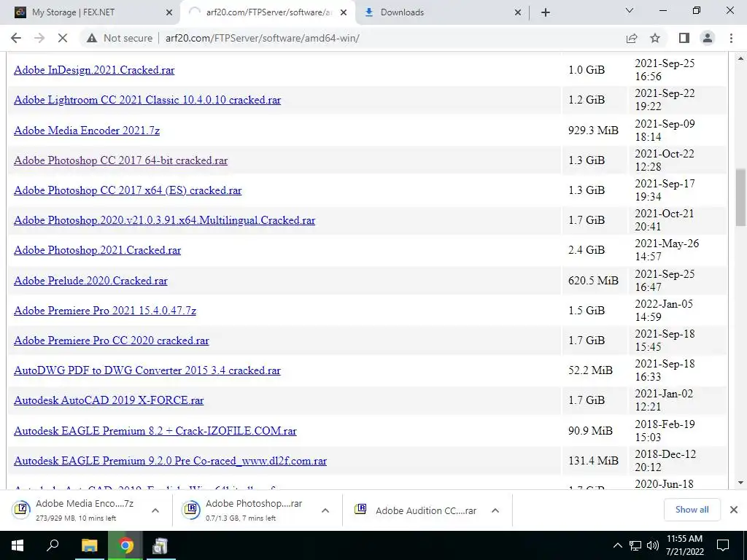
Task: Show hidden system tray icons
Action: pyautogui.click(x=617, y=545)
